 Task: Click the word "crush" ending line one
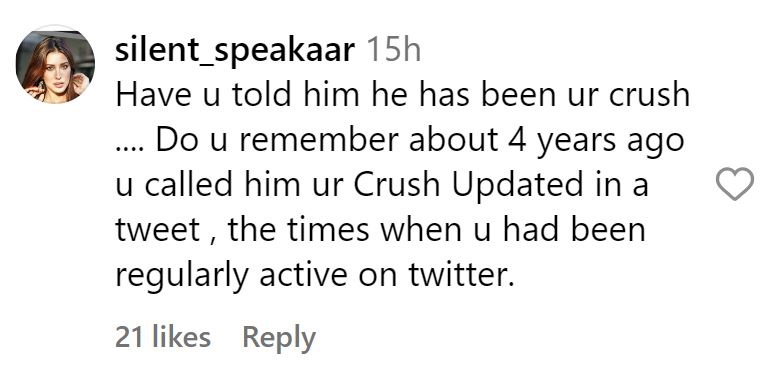(x=649, y=95)
